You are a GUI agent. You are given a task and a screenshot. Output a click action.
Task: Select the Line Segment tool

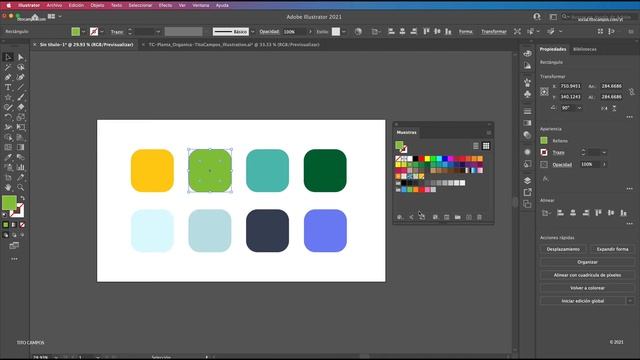pyautogui.click(x=20, y=87)
